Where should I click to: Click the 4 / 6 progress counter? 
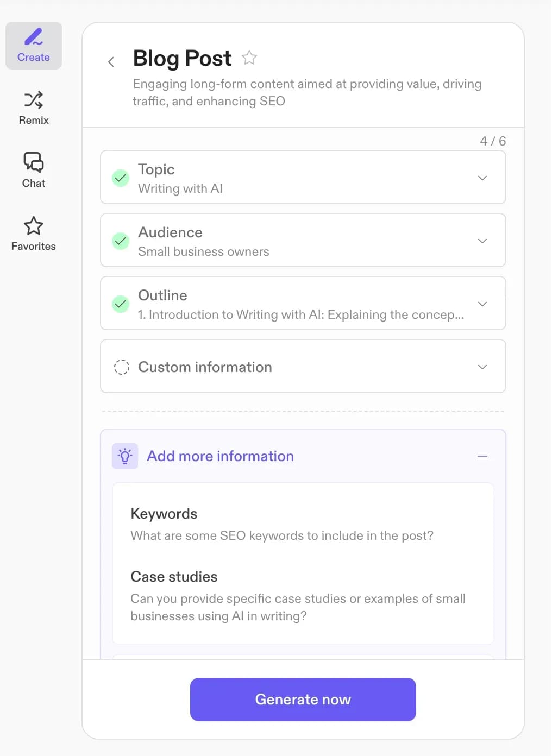[x=493, y=141]
